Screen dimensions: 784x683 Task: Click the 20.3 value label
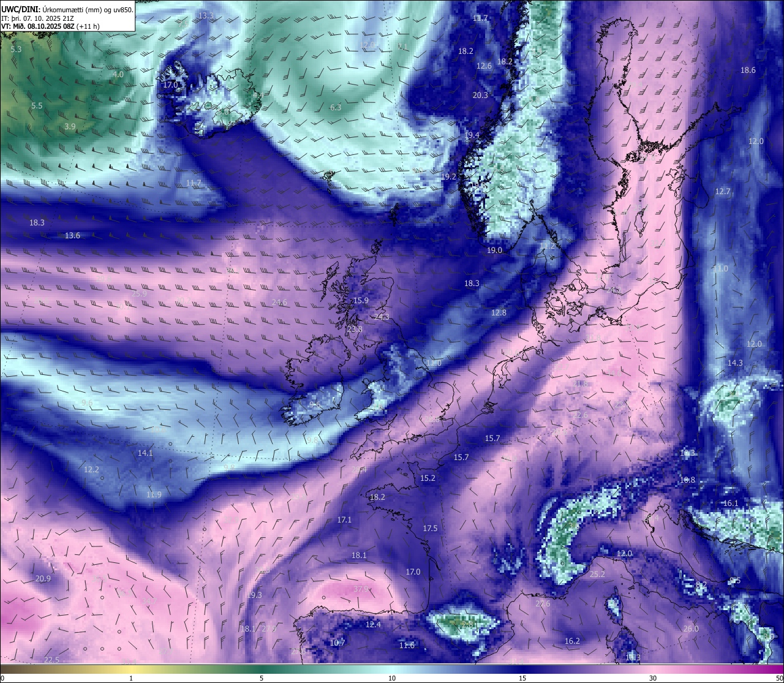click(x=480, y=95)
